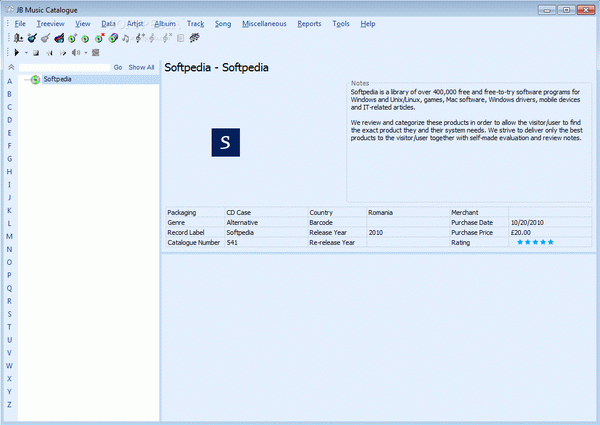The image size is (600, 425).
Task: Filter artists by letter B
Action: [10, 94]
